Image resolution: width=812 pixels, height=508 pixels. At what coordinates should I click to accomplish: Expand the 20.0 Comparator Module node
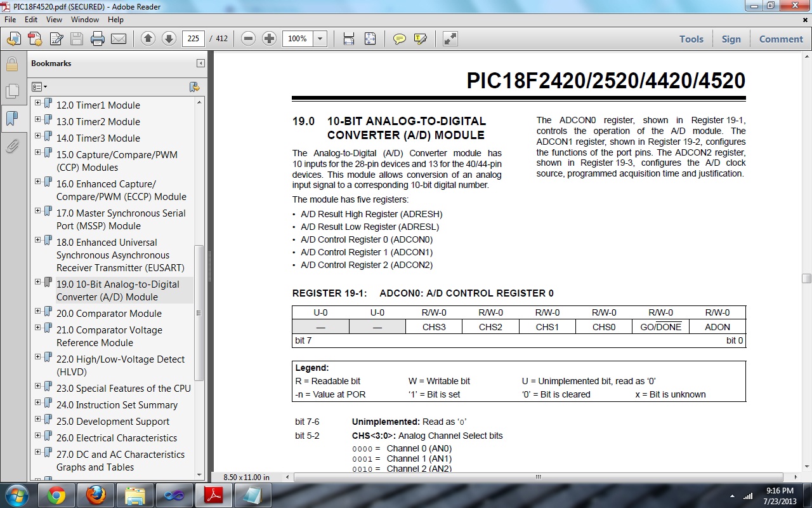click(x=38, y=311)
